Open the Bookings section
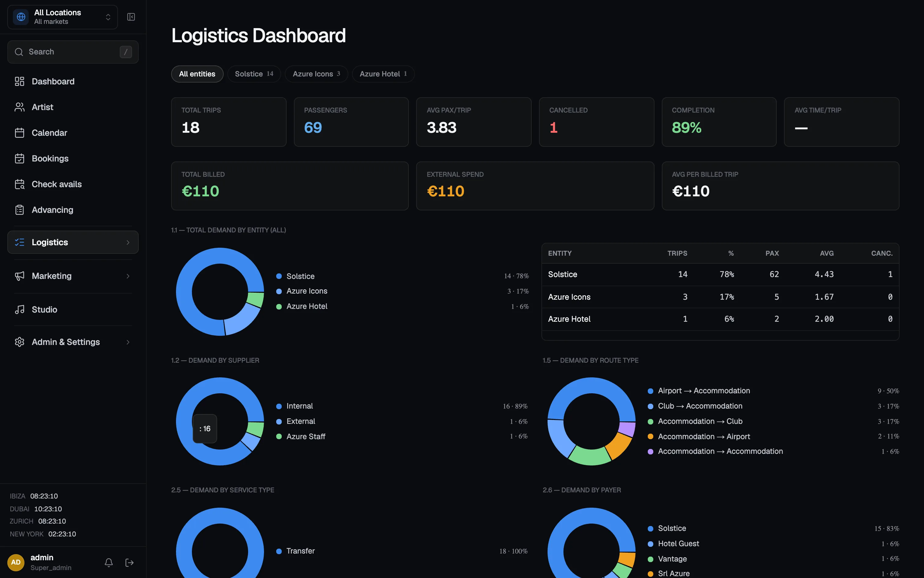924x578 pixels. coord(73,158)
